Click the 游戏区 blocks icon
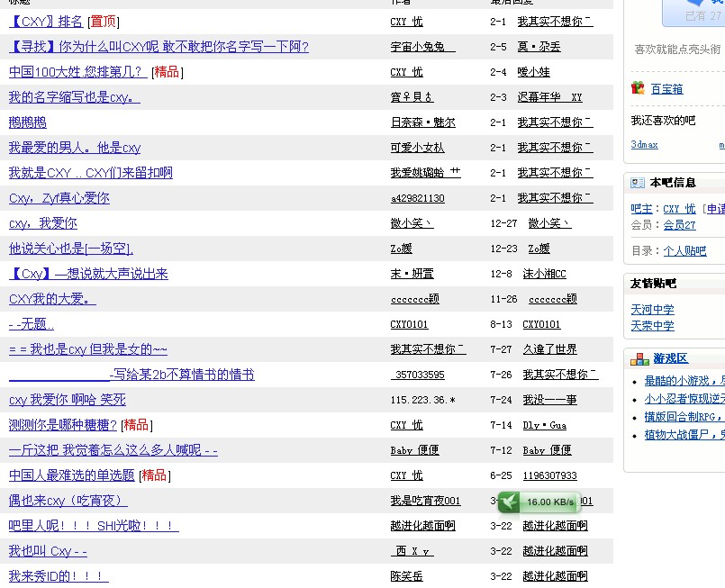 tap(639, 358)
